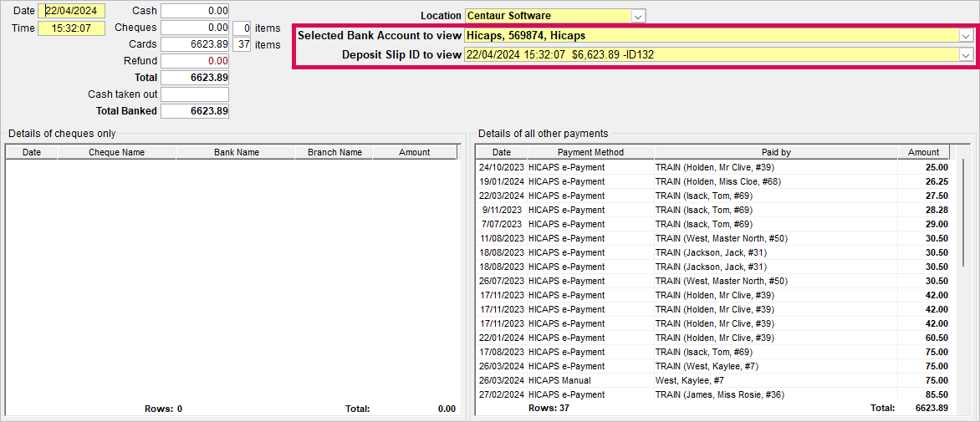Select the 11/08/2023 West Master North row

[x=712, y=238]
